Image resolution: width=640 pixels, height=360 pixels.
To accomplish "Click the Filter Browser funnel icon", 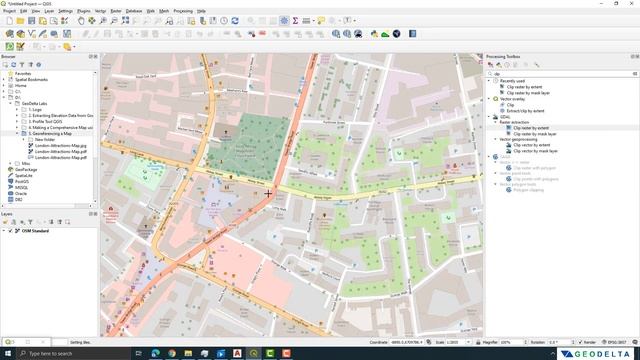I will (x=22, y=65).
